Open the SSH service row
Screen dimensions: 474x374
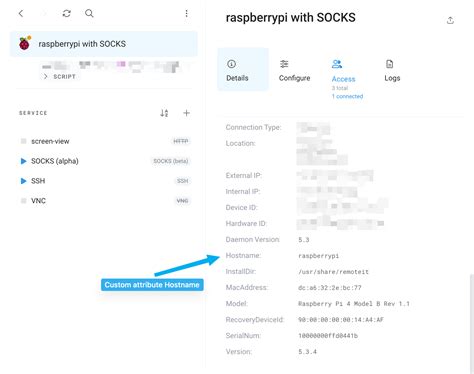105,181
